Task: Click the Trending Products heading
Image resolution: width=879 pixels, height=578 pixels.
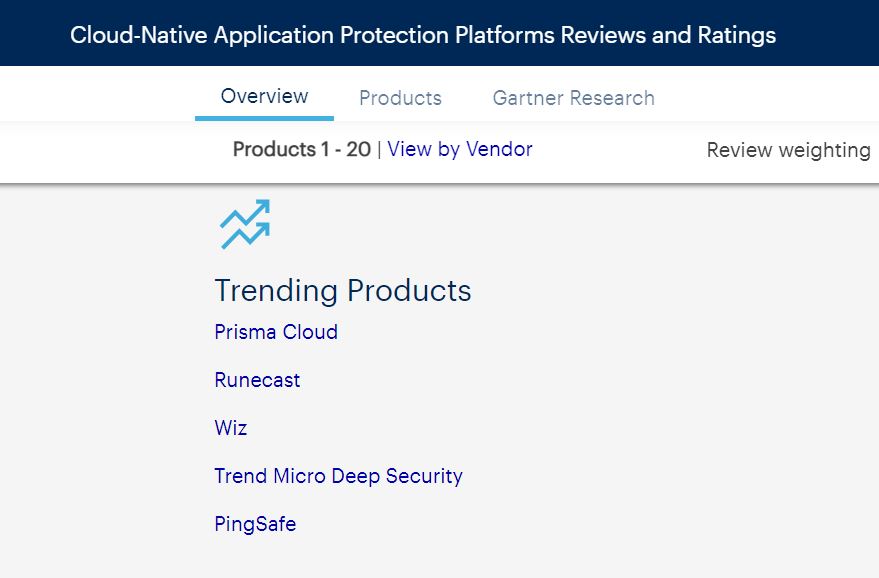Action: coord(343,290)
